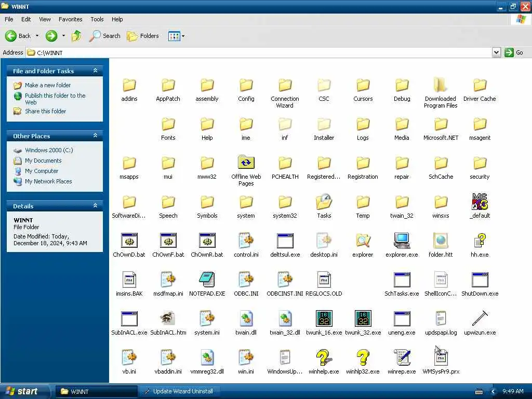Select the winhelp.exe question mark icon
Viewport: 532px width, 399px height.
[x=324, y=357]
